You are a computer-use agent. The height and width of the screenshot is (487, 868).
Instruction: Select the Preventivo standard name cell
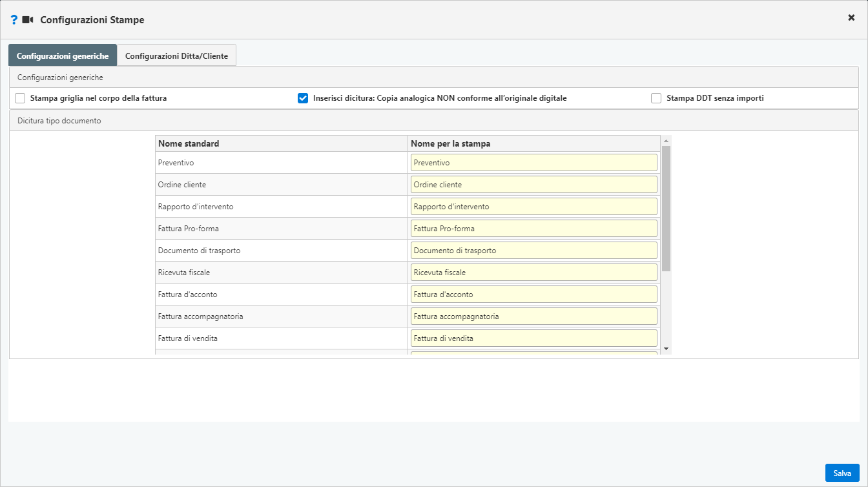coord(282,163)
